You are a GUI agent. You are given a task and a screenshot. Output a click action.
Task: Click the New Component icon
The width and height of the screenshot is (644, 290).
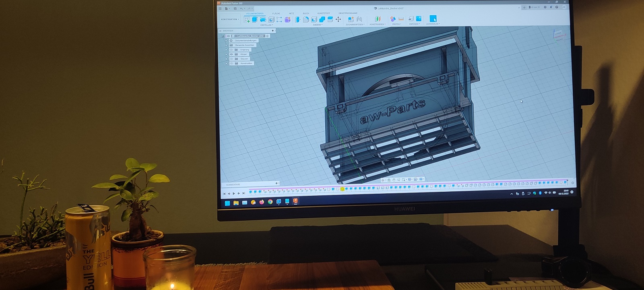(351, 19)
